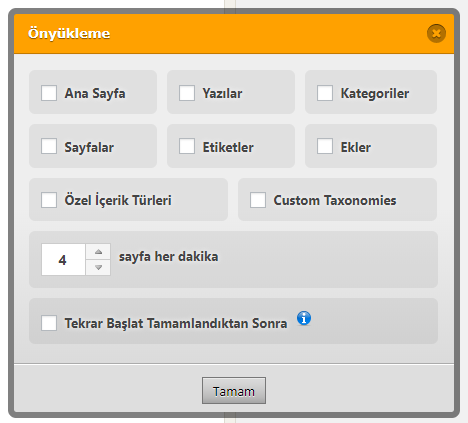This screenshot has height=423, width=468.
Task: Tick the Ekler checkbox
Action: tap(325, 146)
